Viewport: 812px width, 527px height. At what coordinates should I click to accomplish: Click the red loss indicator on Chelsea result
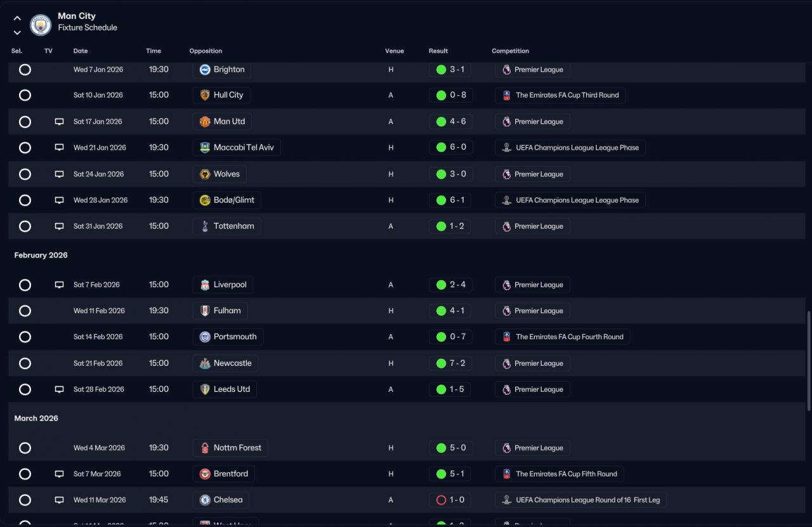tap(441, 500)
